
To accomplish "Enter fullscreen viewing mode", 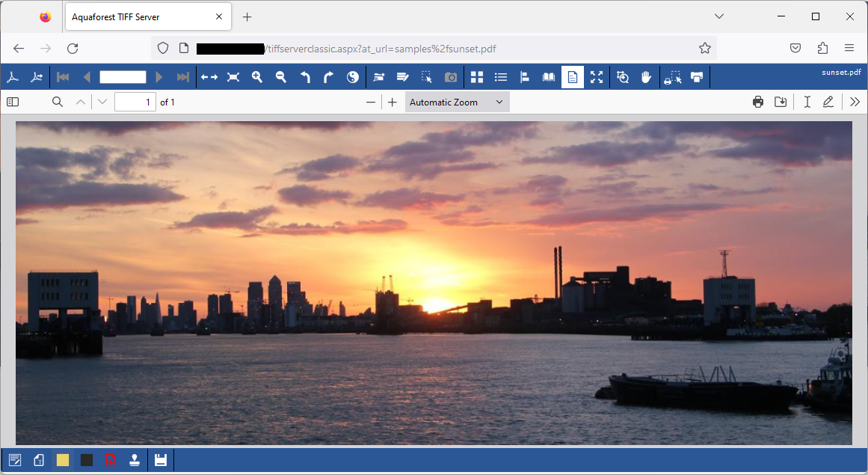I will click(597, 77).
